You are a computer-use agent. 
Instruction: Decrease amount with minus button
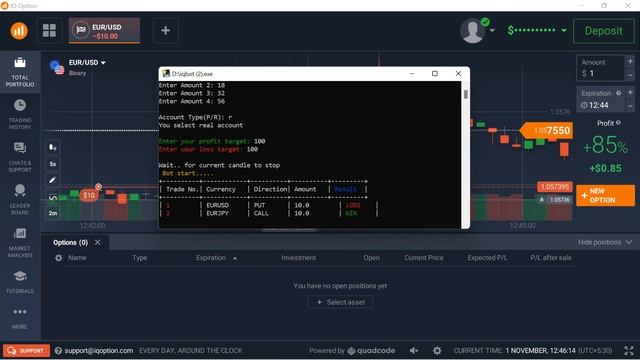(x=630, y=75)
